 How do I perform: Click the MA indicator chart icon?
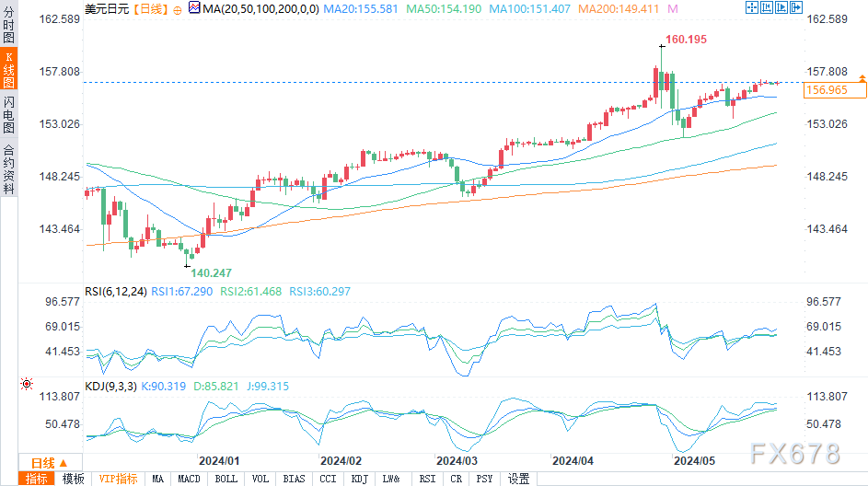coord(194,7)
